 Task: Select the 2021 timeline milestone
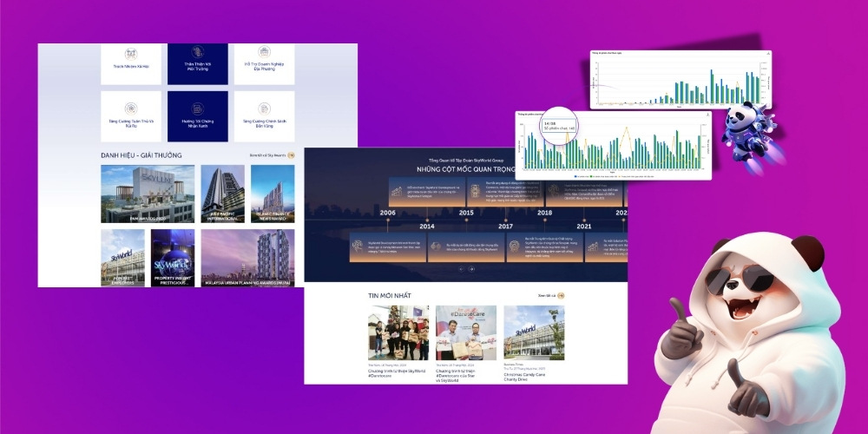point(583,226)
